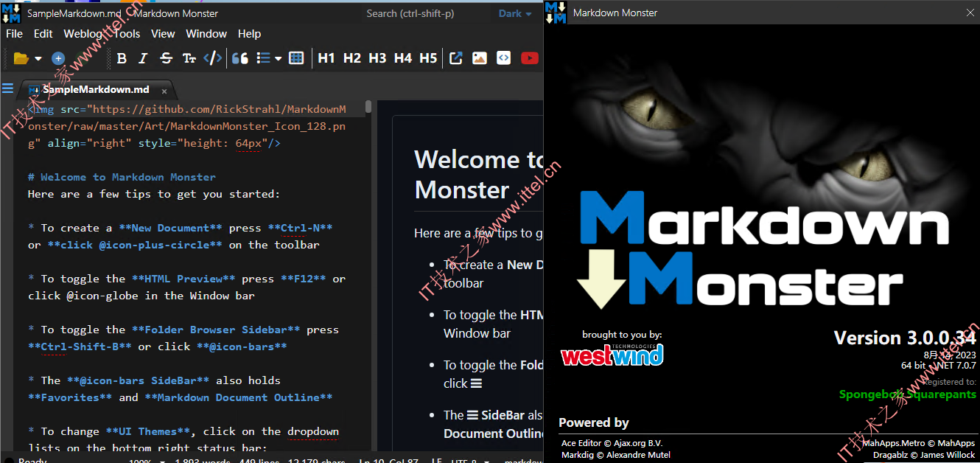Insert a code block using the blue code icon
The width and height of the screenshot is (980, 463).
click(504, 58)
